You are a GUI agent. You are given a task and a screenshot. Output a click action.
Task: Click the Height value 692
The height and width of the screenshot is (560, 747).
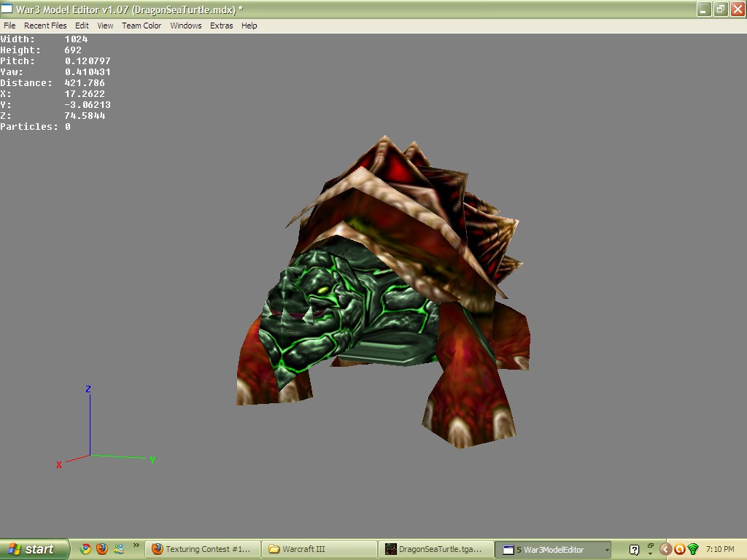(x=73, y=50)
